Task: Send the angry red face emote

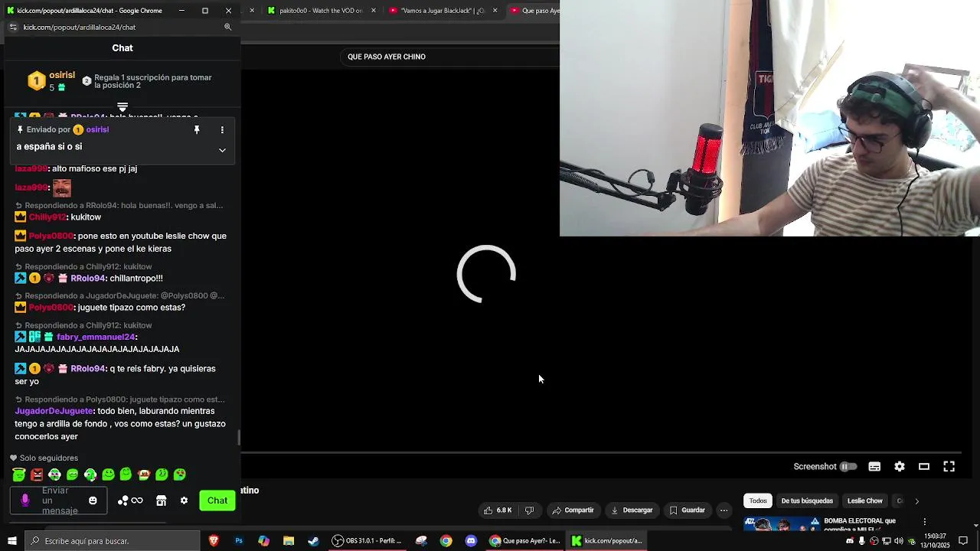Action: tap(37, 474)
